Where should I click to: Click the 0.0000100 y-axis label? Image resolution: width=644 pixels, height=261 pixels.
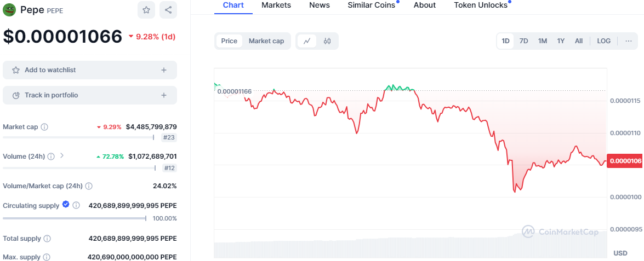(625, 197)
